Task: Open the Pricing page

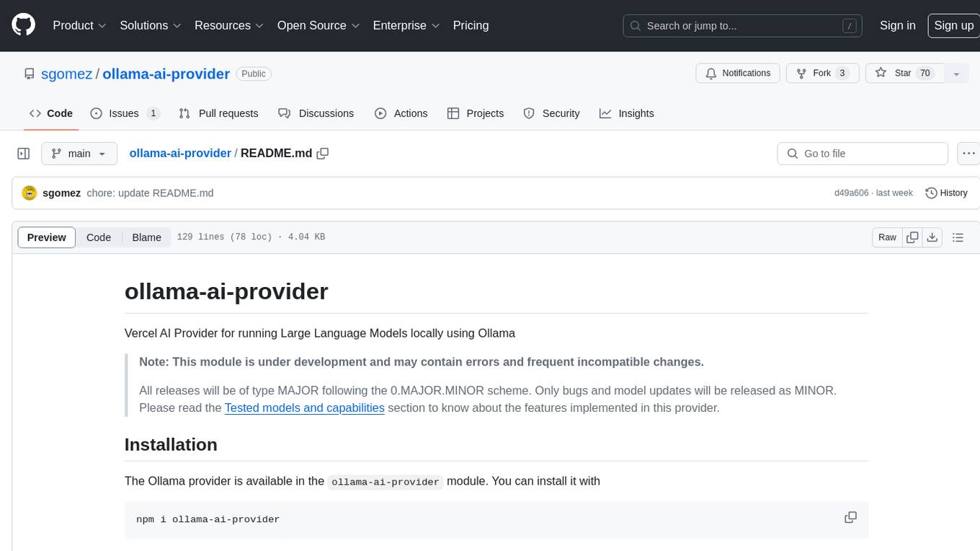Action: click(x=471, y=25)
